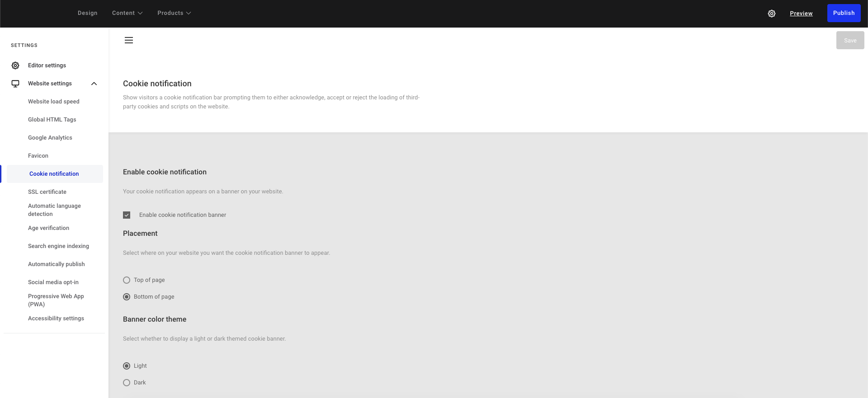868x398 pixels.
Task: Open Website settings section
Action: click(x=50, y=84)
